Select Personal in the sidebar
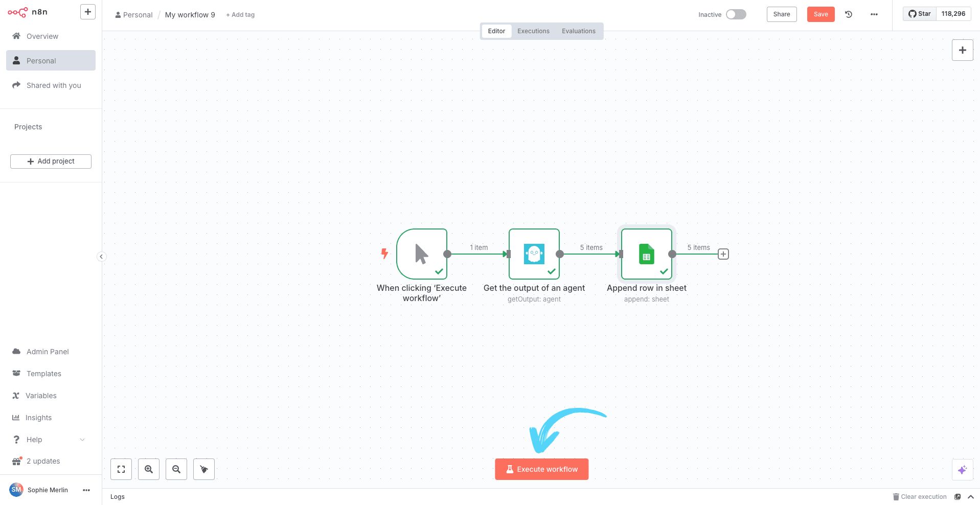Image resolution: width=980 pixels, height=505 pixels. 51,60
